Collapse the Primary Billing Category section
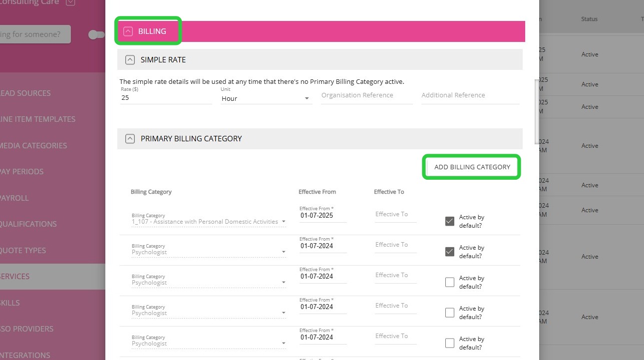Image resolution: width=644 pixels, height=360 pixels. pyautogui.click(x=130, y=139)
